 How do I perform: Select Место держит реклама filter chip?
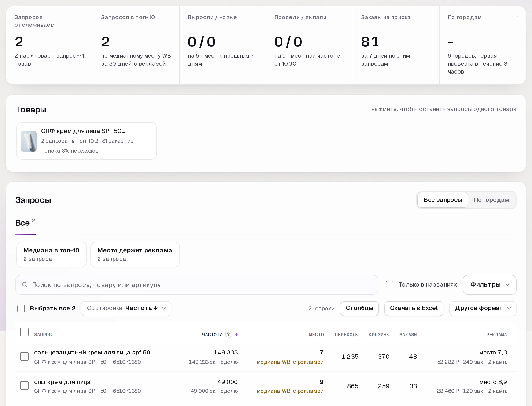135,255
